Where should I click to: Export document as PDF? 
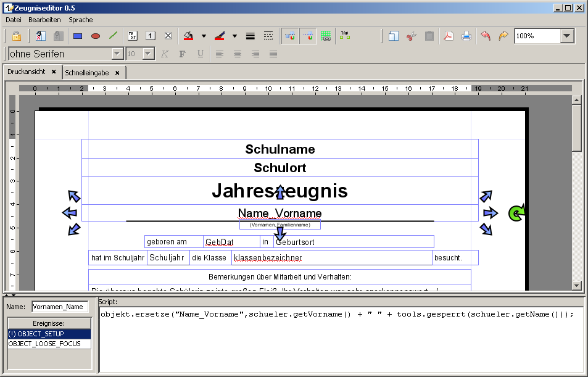pos(449,36)
